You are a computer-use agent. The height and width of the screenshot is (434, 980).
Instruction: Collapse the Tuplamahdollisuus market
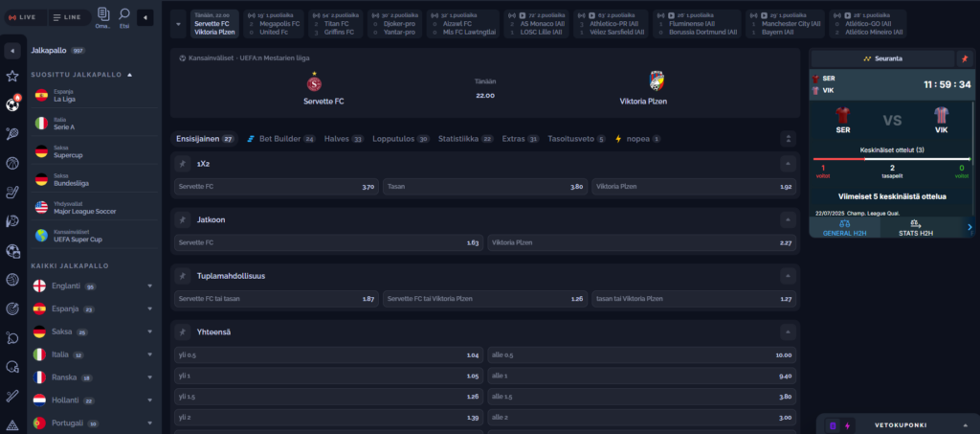click(x=789, y=276)
